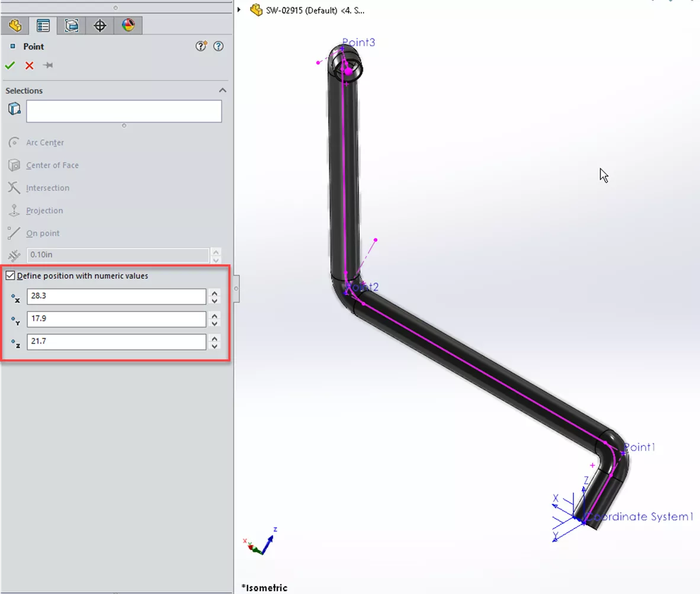The image size is (700, 594).
Task: Click the reference entities selection box
Action: coord(124,111)
